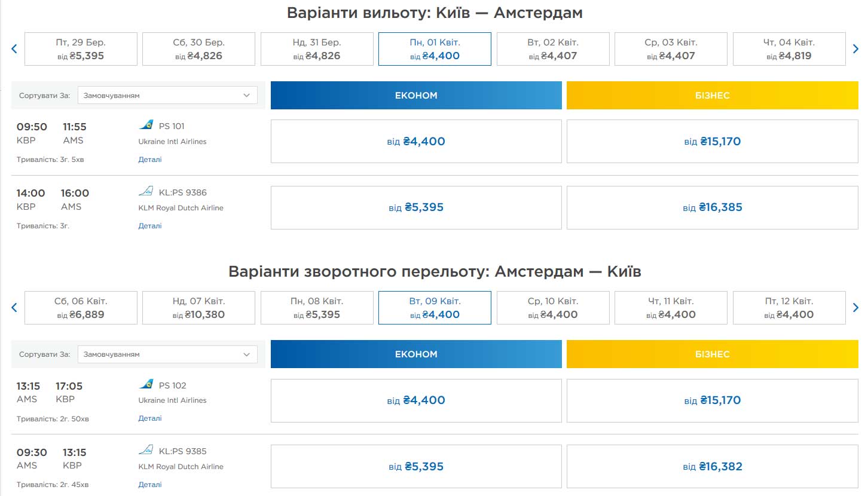Select return date Нд, 07 Квіт.
This screenshot has height=496, width=868.
198,308
